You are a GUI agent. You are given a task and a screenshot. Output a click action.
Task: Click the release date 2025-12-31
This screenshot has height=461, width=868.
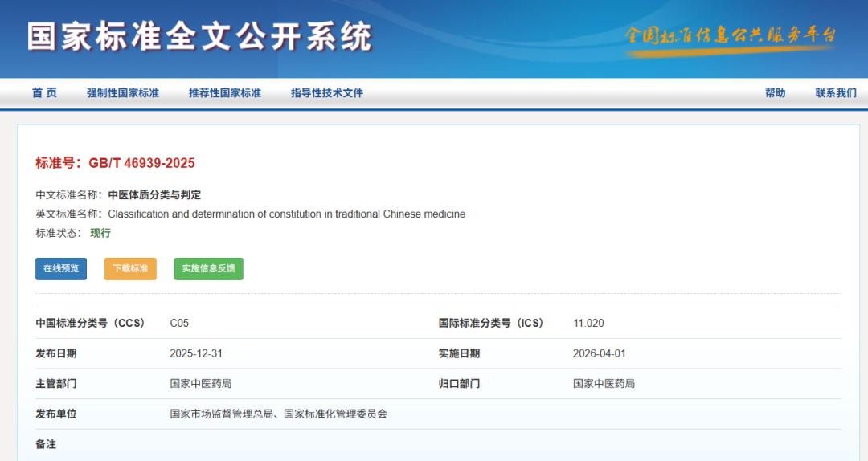pyautogui.click(x=194, y=353)
